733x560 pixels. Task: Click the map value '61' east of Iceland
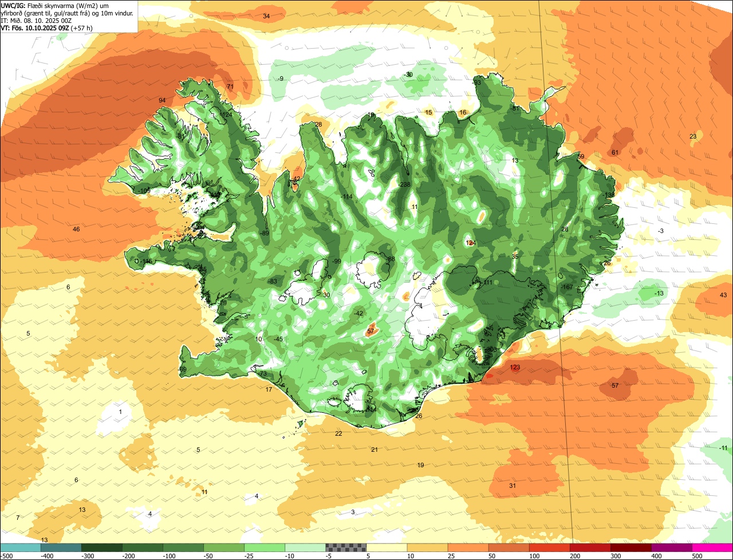[x=615, y=153]
